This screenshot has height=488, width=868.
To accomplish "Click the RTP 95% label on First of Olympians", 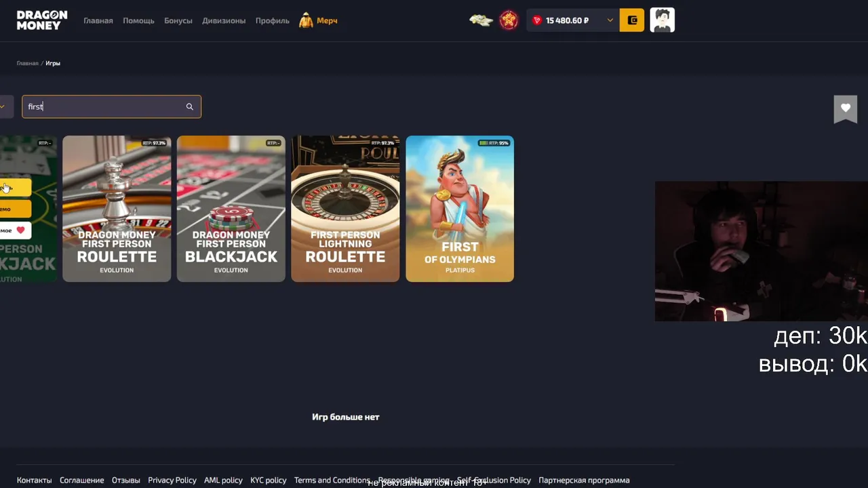I will (x=494, y=143).
